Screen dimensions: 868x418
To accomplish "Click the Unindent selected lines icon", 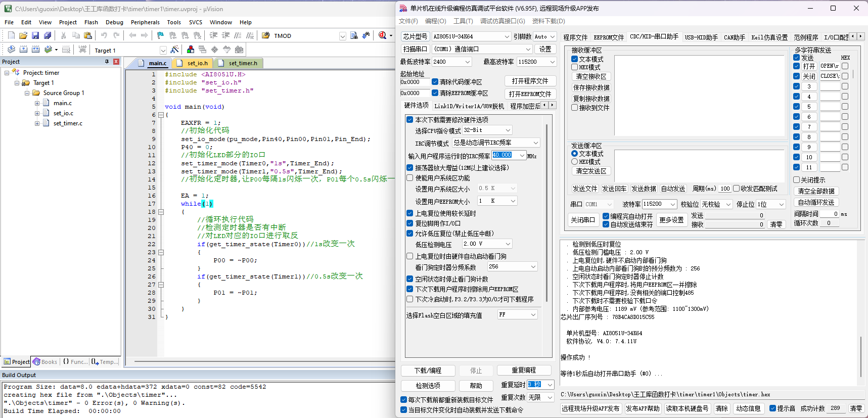I will (x=226, y=35).
